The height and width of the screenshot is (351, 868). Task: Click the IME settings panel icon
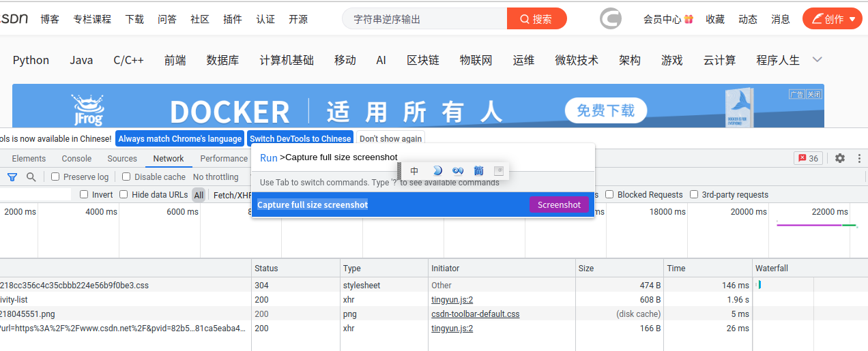click(x=499, y=170)
